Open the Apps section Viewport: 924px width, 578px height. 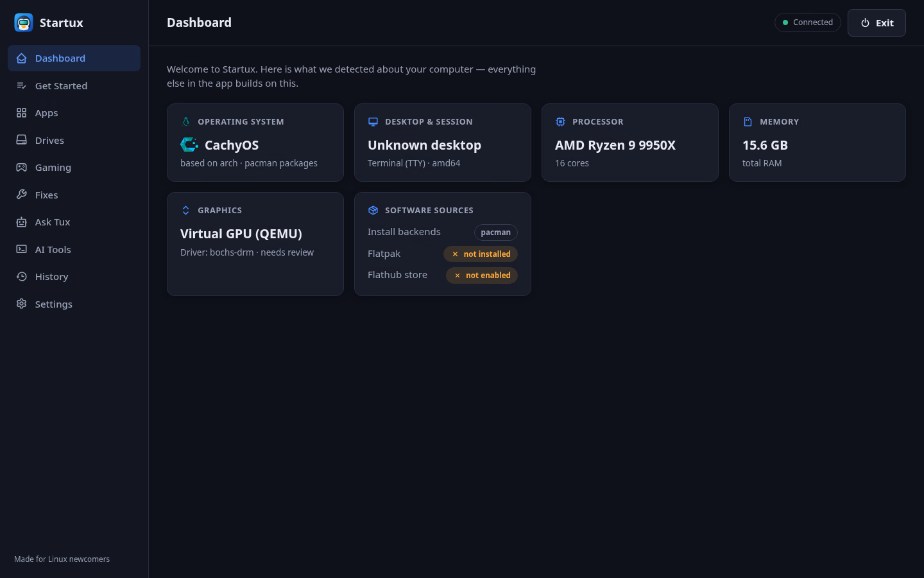(x=74, y=113)
